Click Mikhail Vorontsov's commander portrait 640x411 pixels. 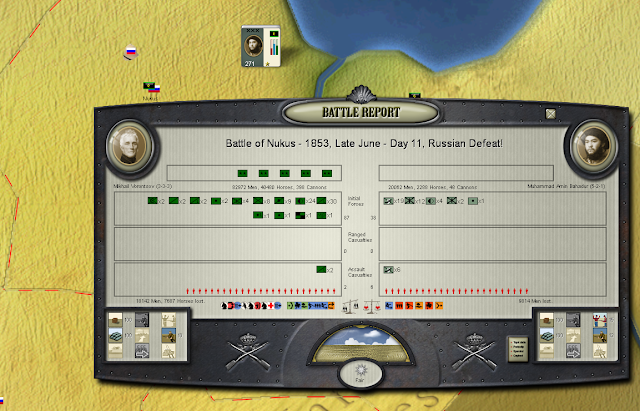pyautogui.click(x=130, y=146)
